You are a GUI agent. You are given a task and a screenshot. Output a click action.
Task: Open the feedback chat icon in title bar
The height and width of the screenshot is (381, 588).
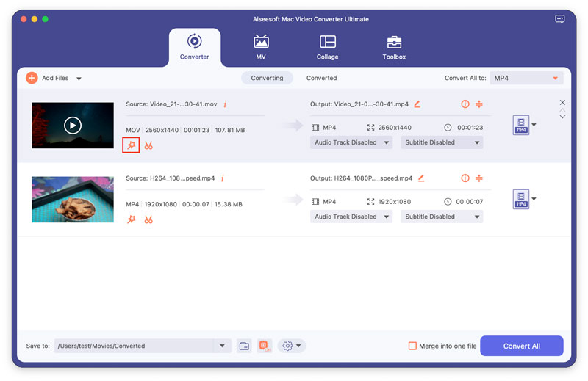559,19
